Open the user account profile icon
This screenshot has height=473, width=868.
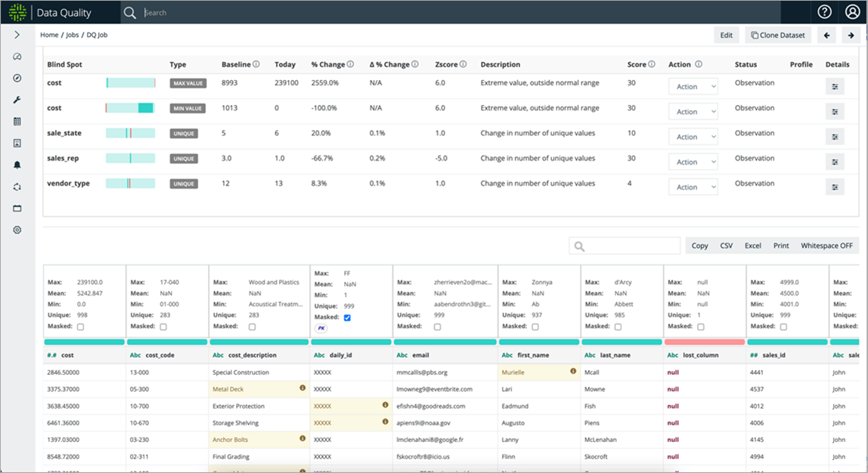pyautogui.click(x=853, y=11)
